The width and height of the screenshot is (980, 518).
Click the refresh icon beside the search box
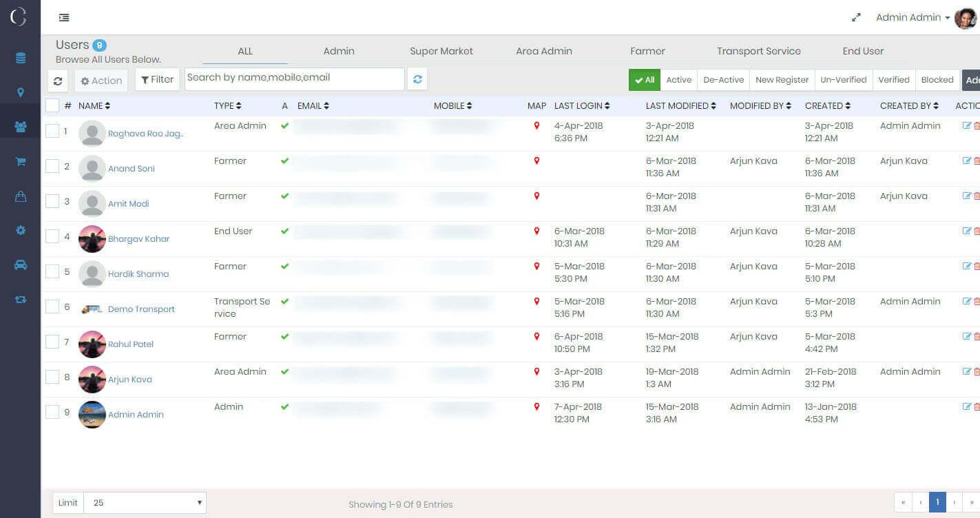(417, 79)
